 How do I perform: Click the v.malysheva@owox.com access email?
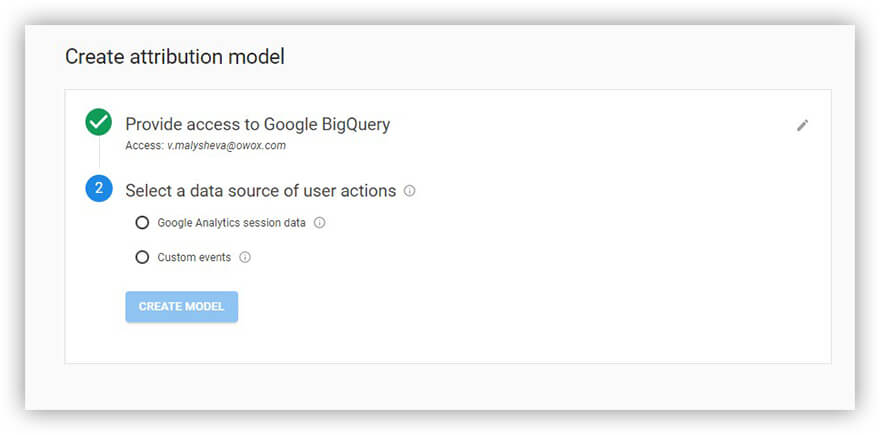[x=225, y=145]
